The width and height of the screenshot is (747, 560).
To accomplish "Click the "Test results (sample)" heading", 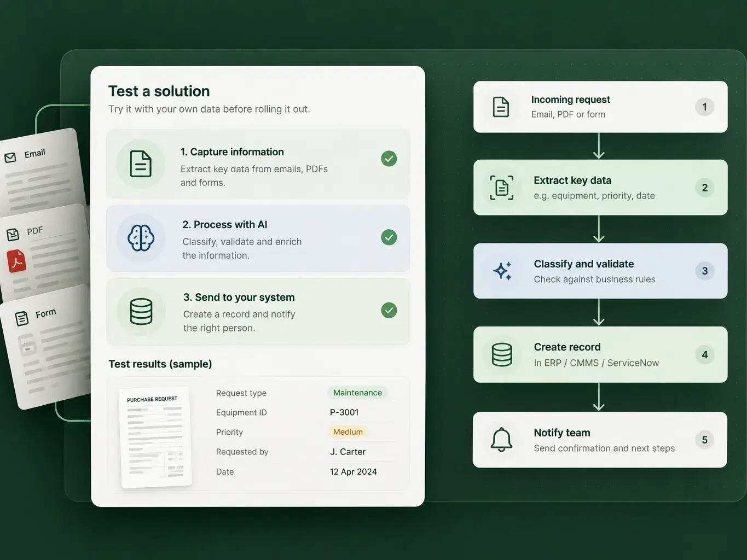I will [x=160, y=364].
